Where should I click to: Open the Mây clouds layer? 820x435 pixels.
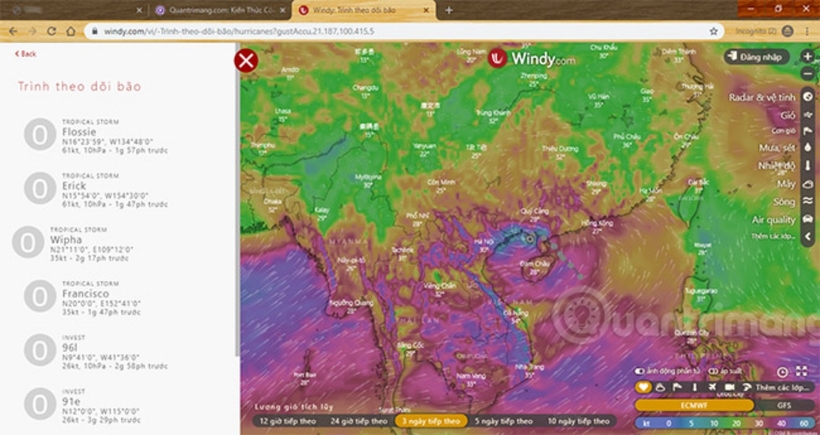[x=807, y=183]
